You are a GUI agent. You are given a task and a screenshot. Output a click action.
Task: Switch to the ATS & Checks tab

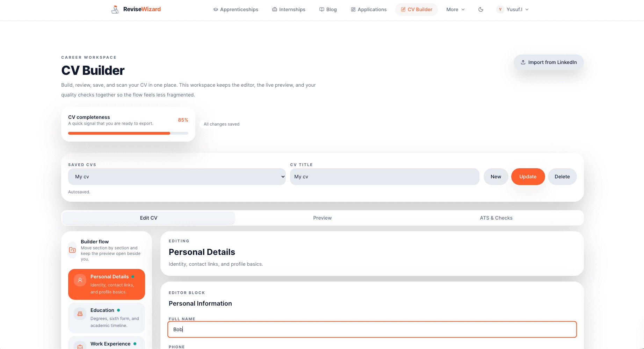pos(496,218)
